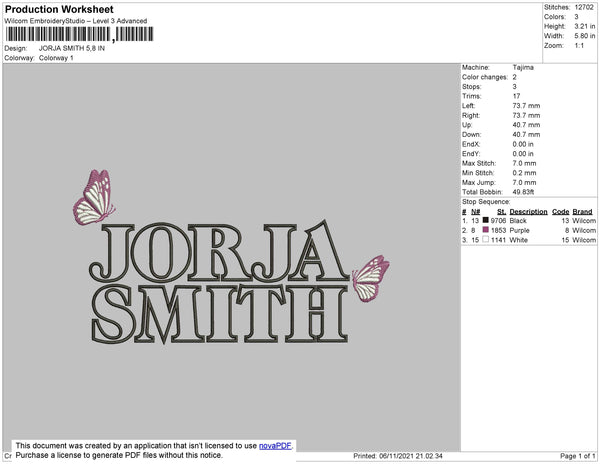Image resolution: width=600 pixels, height=464 pixels.
Task: Click the Right value 73.7 mm
Action: [526, 115]
